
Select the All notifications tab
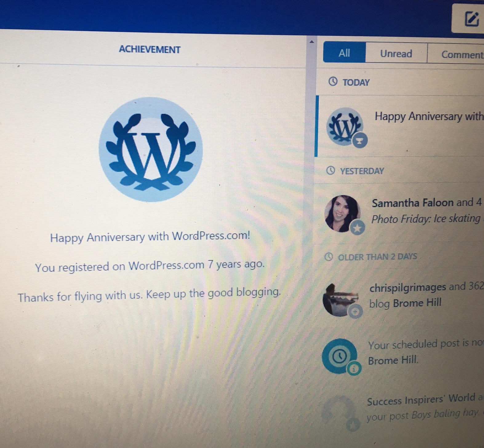(344, 53)
